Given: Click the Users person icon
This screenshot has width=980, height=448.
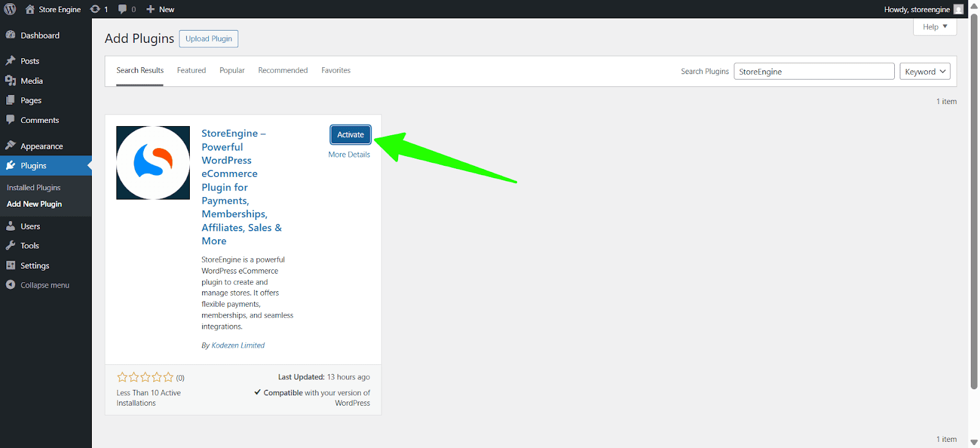Looking at the screenshot, I should (x=10, y=226).
